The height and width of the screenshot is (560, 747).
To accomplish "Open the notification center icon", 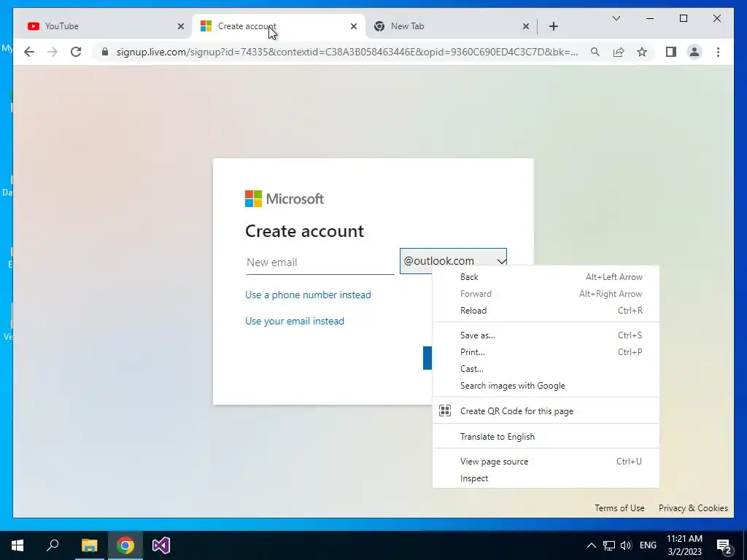I will pyautogui.click(x=724, y=546).
